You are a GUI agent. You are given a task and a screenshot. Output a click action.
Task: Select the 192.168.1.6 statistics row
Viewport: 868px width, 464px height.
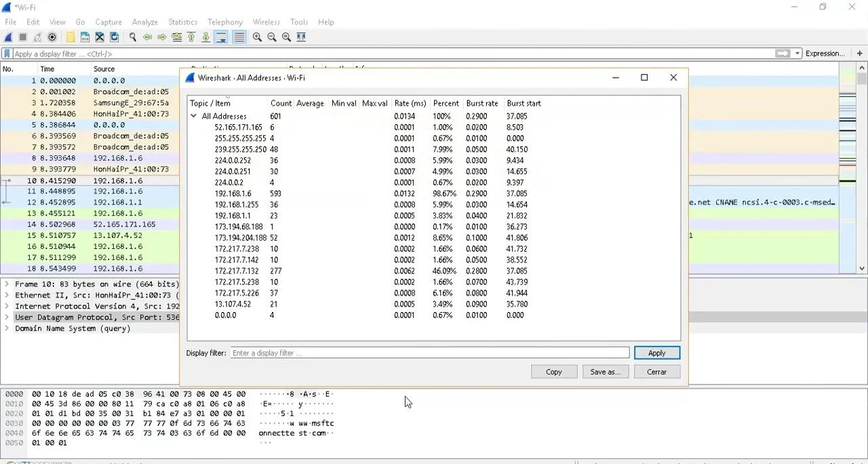[434, 193]
